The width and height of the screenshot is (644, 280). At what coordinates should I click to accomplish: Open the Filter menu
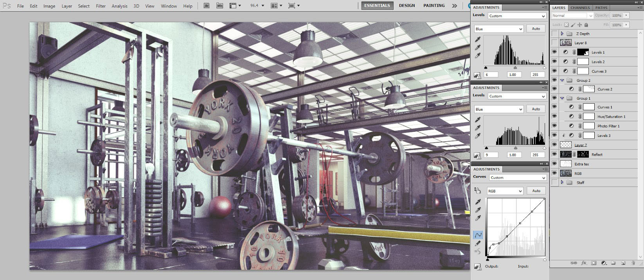pos(101,6)
